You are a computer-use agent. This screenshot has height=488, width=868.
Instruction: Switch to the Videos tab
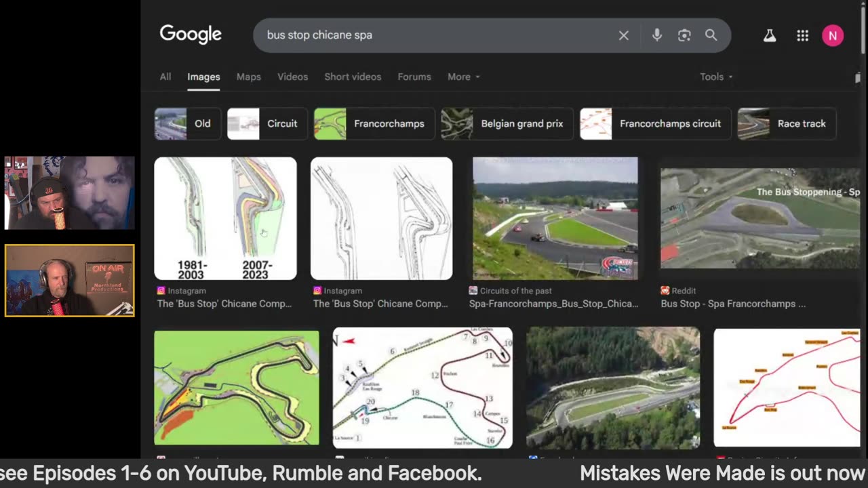pos(292,77)
